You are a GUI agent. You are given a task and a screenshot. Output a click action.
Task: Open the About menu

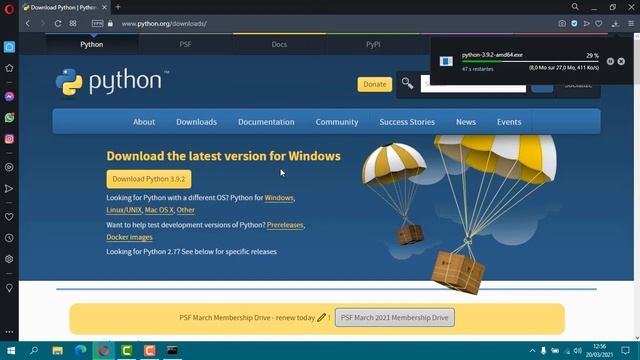click(144, 122)
